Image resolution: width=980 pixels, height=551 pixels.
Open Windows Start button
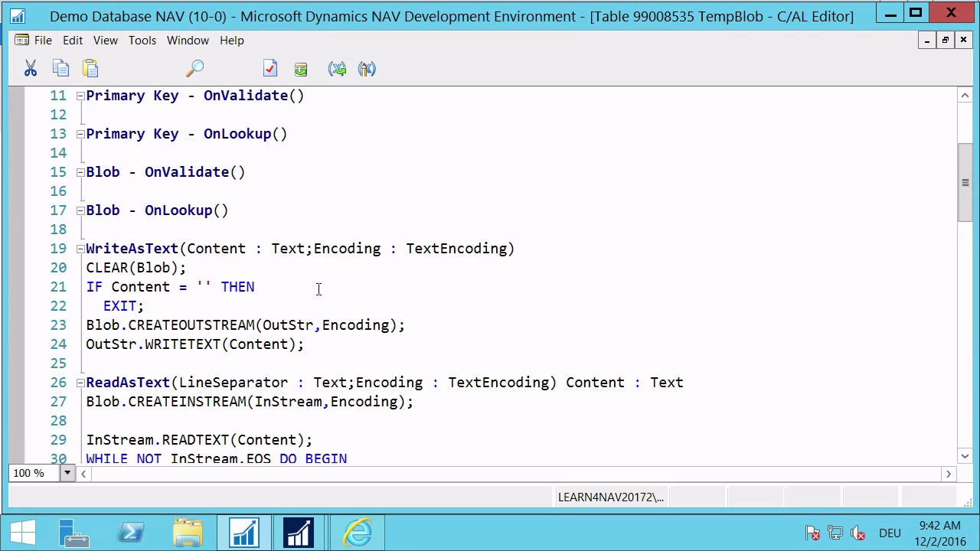(23, 533)
